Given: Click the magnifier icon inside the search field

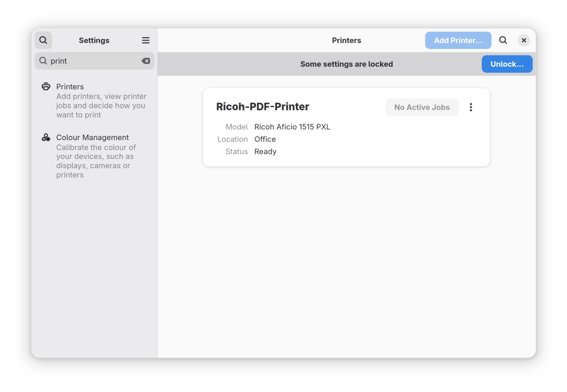Looking at the screenshot, I should (x=43, y=61).
